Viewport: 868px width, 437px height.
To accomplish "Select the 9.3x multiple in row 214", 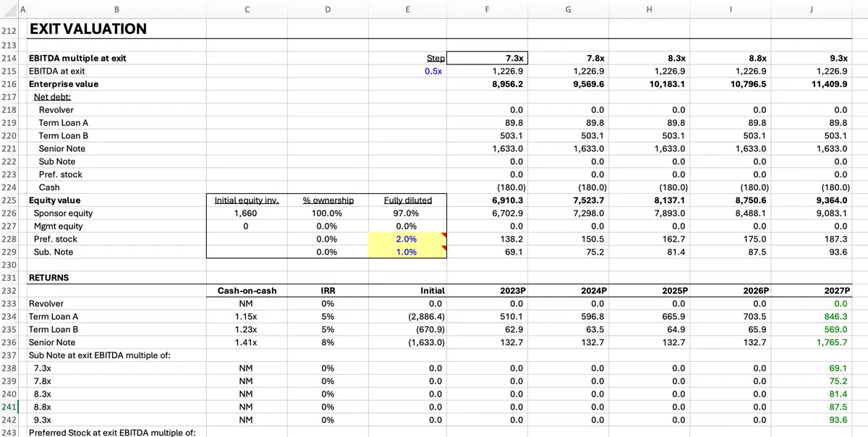I will 838,58.
